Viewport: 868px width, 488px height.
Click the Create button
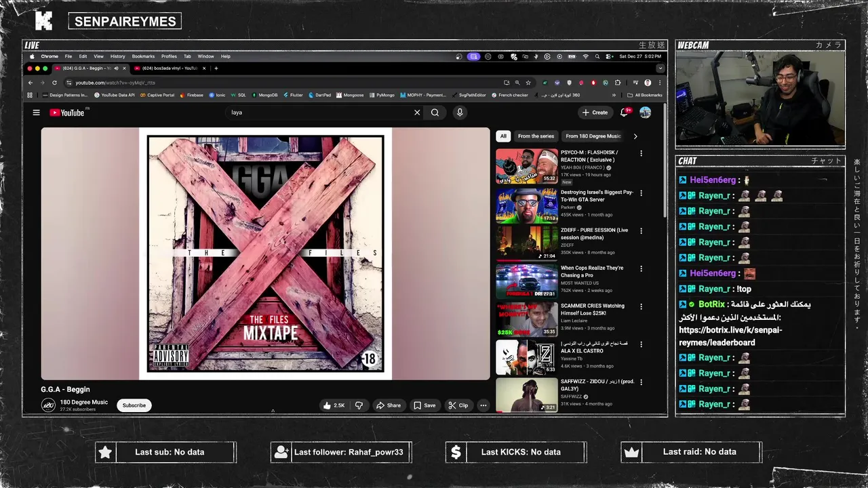click(595, 113)
